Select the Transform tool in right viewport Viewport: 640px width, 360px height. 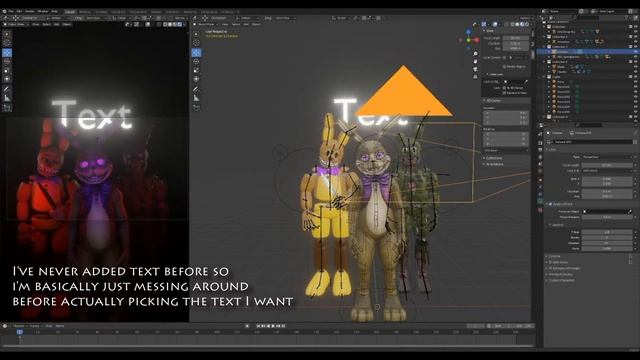tap(196, 79)
